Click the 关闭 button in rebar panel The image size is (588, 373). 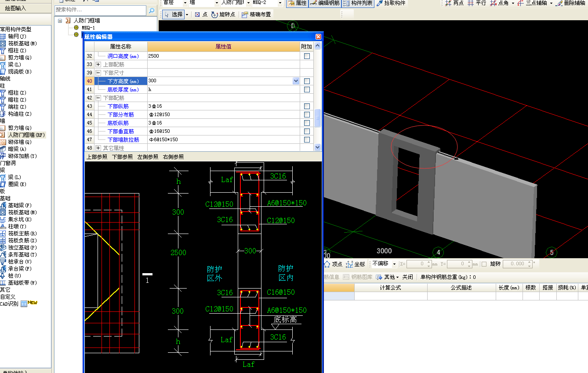(407, 277)
